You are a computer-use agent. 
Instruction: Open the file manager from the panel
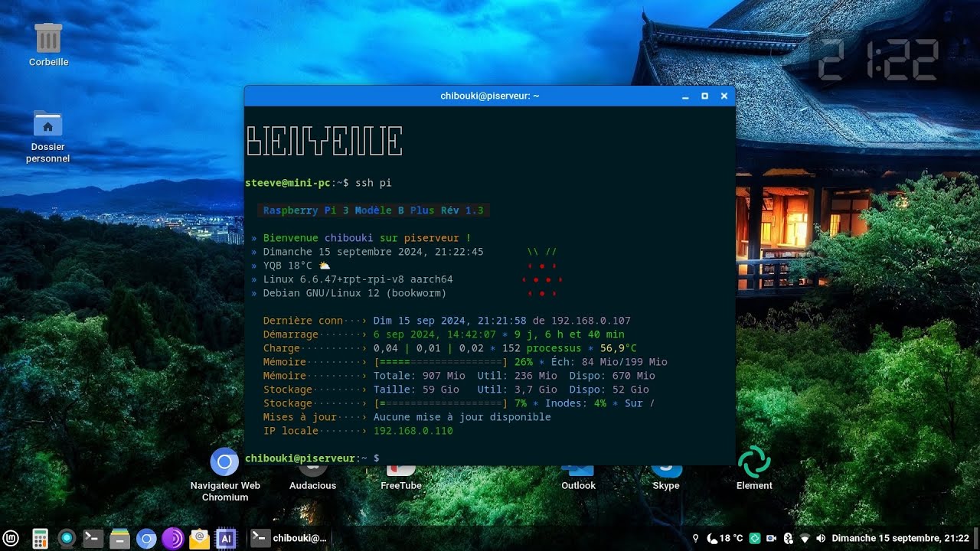pos(119,539)
